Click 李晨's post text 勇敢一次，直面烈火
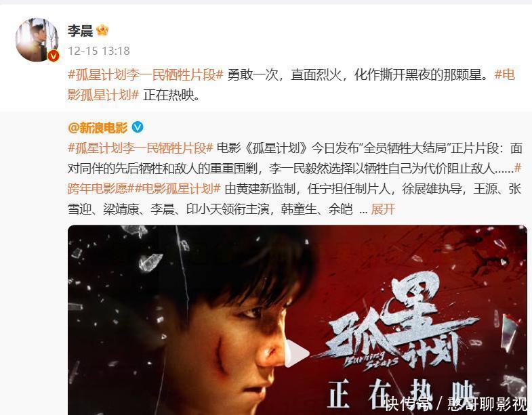This screenshot has width=532, height=415. pos(285,75)
